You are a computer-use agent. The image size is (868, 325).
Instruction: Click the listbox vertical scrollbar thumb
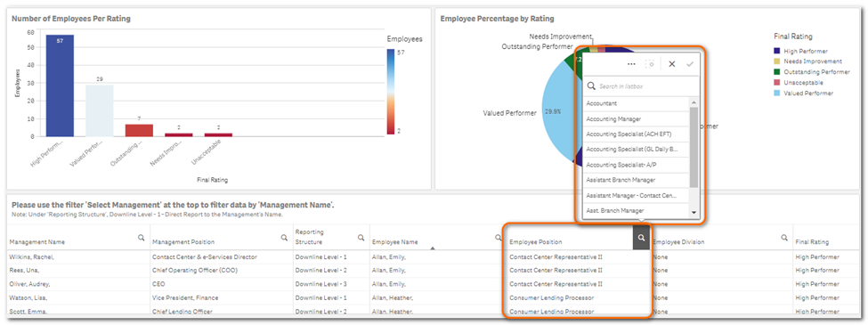tap(694, 147)
